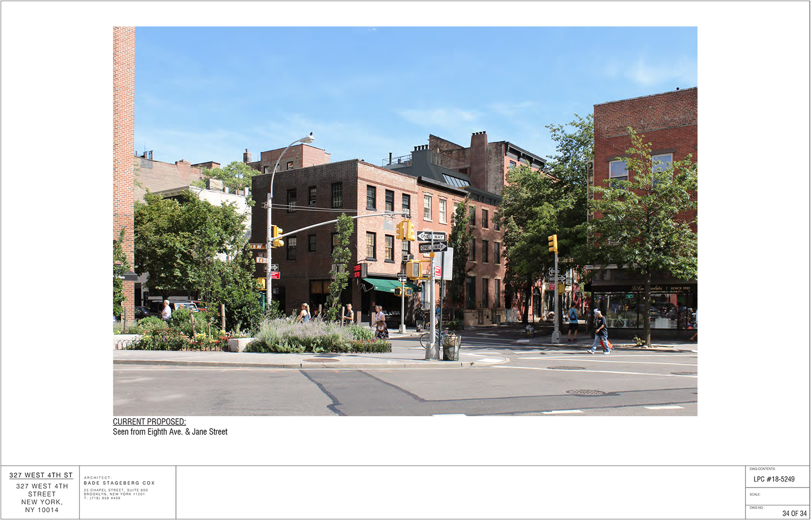Click the bird atop the street lamp

(310, 135)
